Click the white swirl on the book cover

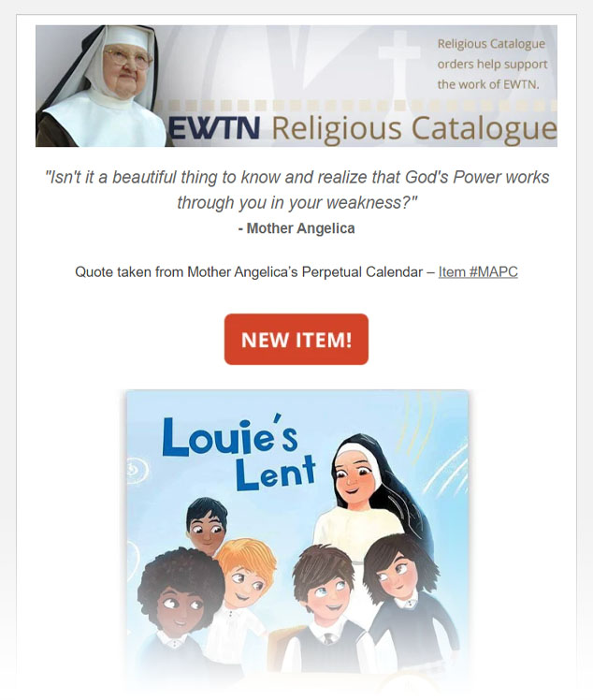point(136,471)
